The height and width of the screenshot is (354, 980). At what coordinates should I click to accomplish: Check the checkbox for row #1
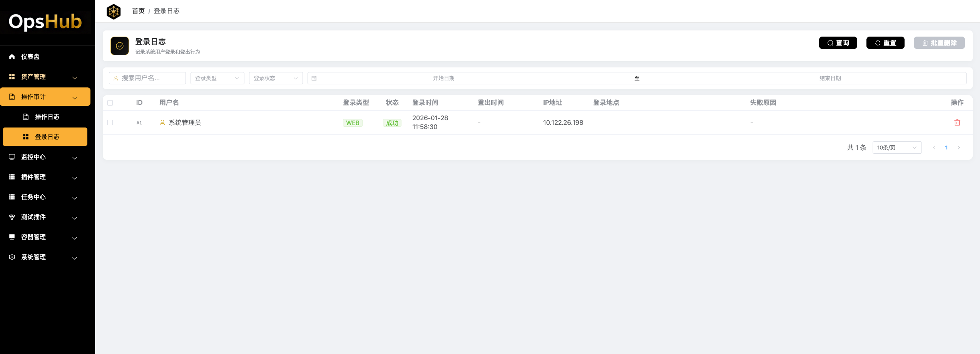(x=110, y=122)
